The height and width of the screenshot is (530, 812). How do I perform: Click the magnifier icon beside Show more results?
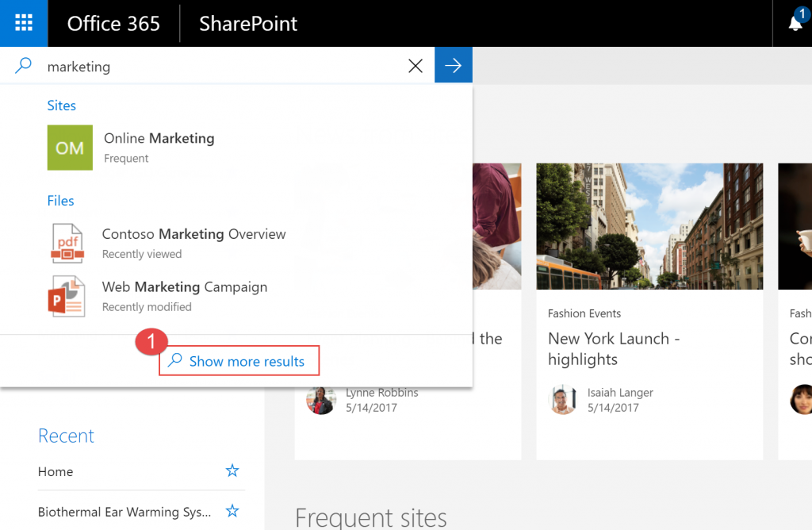point(175,359)
